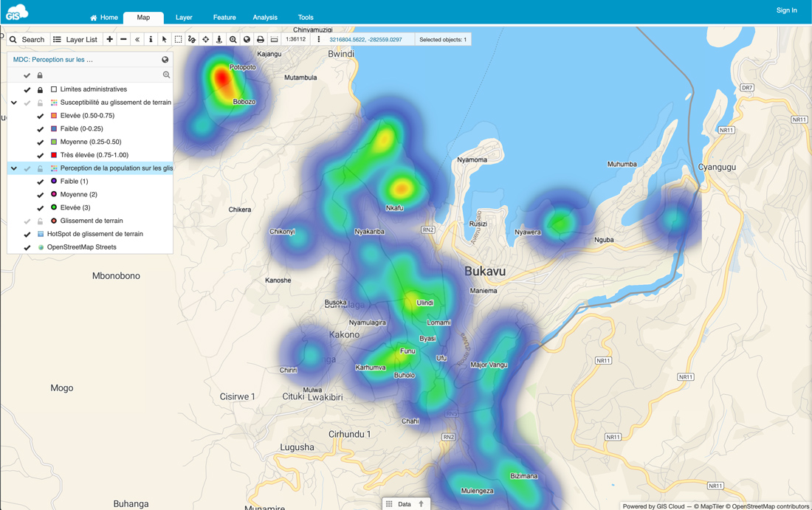Open the print map tool
This screenshot has height=510, width=812.
(x=259, y=38)
